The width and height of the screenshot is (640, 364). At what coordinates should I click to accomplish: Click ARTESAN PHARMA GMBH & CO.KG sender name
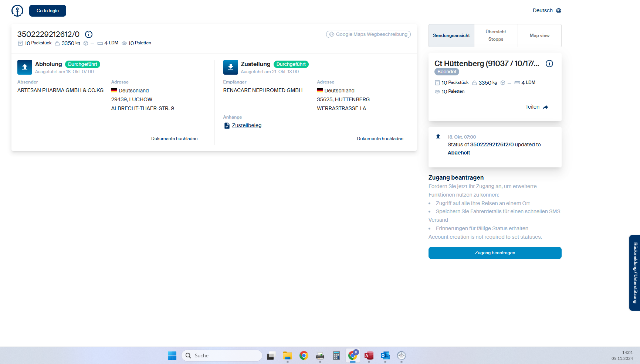(x=60, y=90)
